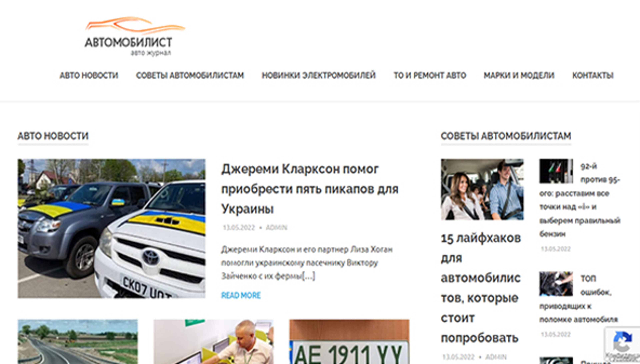Click engine repair thumbnail
The image size is (640, 364).
[556, 284]
